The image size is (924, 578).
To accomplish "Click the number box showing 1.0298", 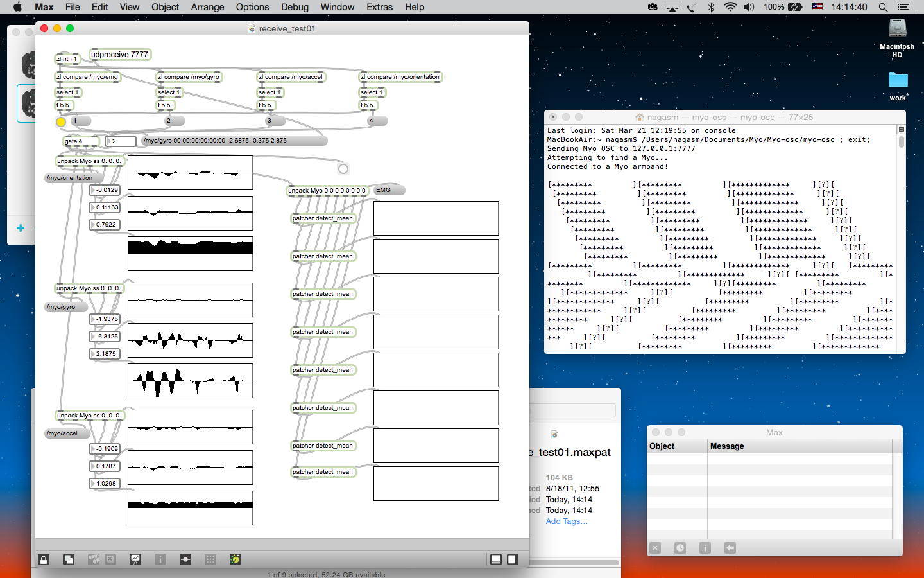I will pos(106,484).
